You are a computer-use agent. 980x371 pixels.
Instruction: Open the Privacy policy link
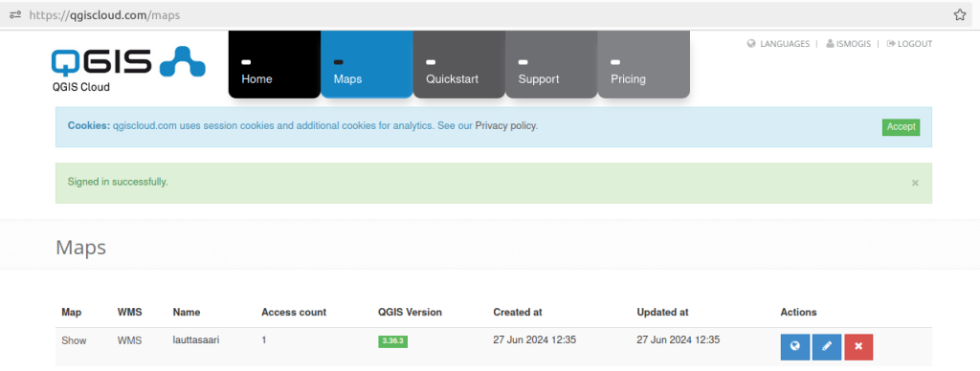505,125
